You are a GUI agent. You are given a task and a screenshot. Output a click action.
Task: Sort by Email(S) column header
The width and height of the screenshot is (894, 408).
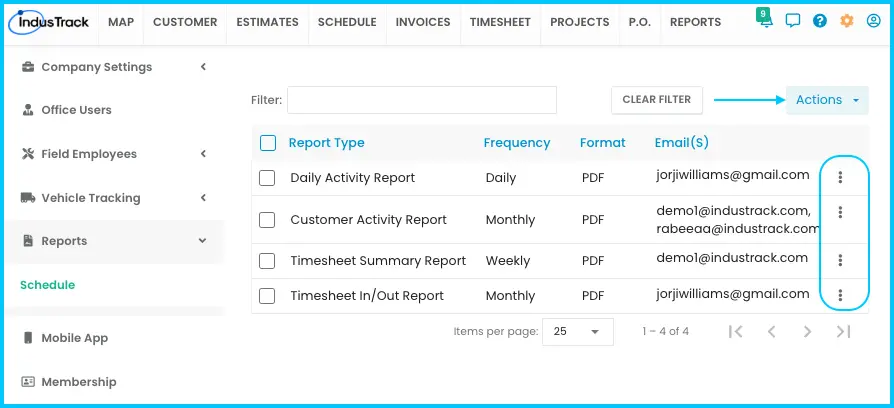click(682, 143)
